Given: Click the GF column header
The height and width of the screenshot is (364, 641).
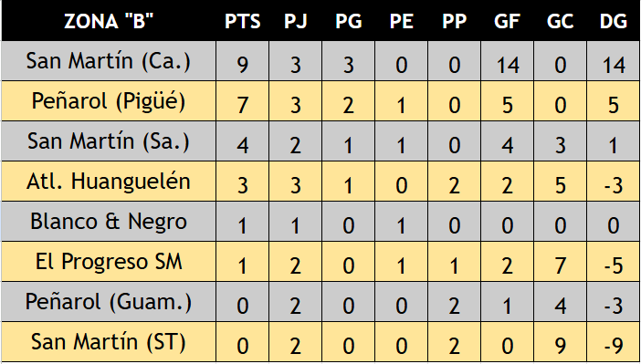Looking at the screenshot, I should pyautogui.click(x=507, y=20).
